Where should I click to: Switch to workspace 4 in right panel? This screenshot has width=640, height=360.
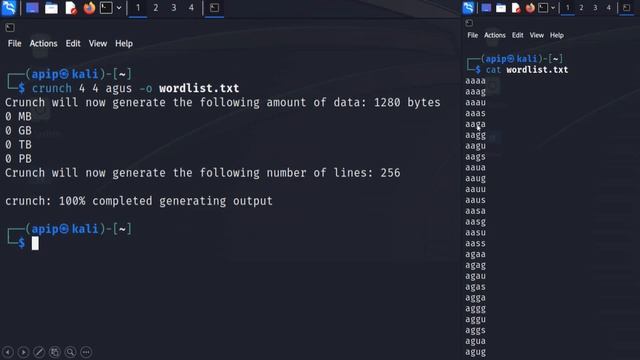click(x=609, y=8)
